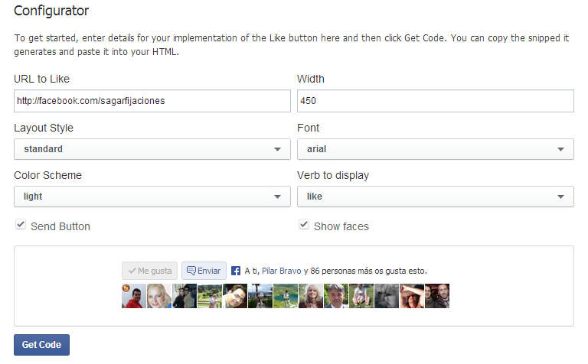Click the mountain lake photo thumbnail

(286, 296)
